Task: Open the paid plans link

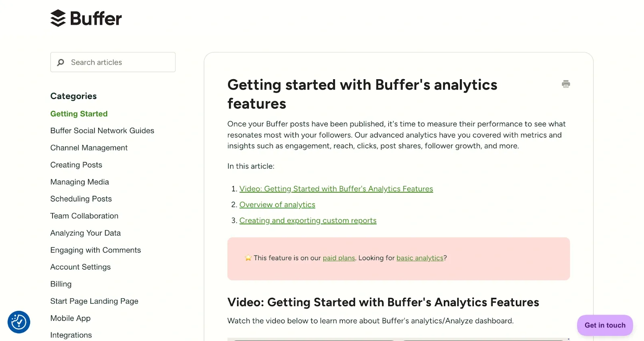Action: tap(339, 258)
